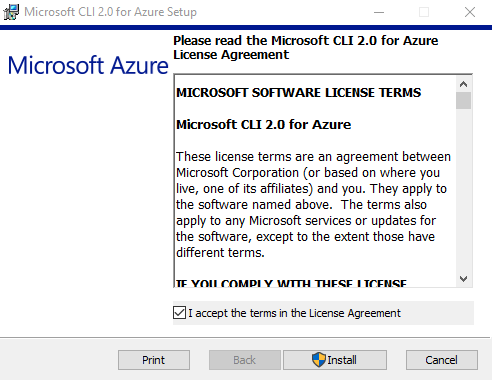Click the scrollbar track below the thumb
Image resolution: width=492 pixels, height=380 pixels.
[x=463, y=190]
